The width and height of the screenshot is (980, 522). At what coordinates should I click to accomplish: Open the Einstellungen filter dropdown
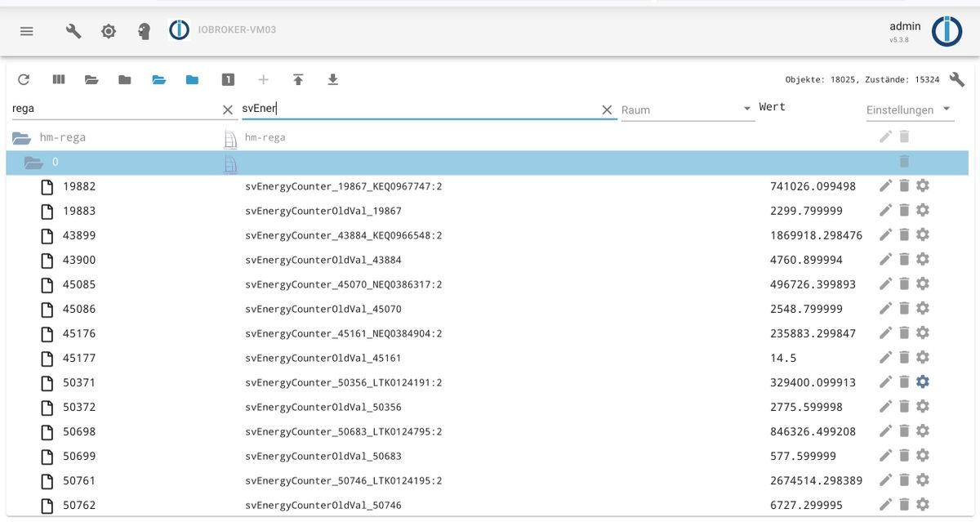(x=910, y=109)
